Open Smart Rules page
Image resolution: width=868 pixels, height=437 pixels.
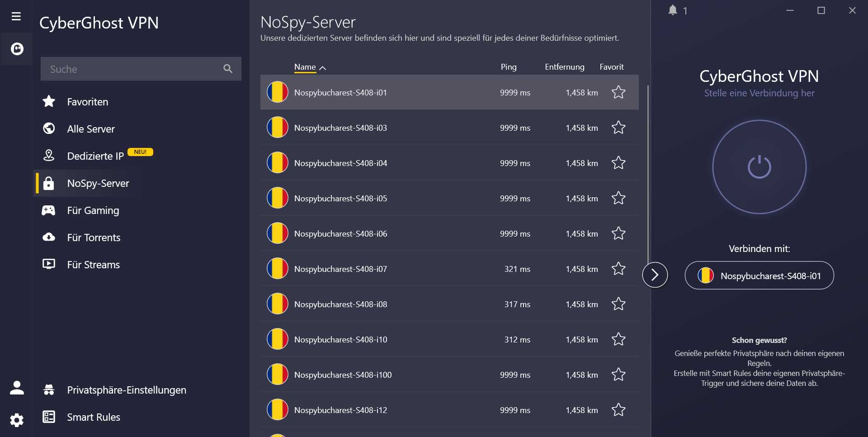tap(93, 417)
